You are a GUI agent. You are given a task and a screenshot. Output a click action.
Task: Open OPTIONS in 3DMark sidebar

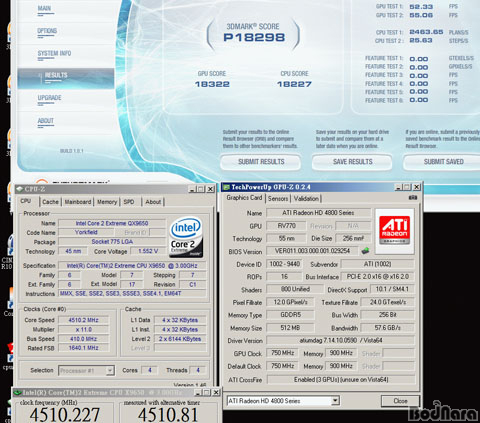pyautogui.click(x=47, y=31)
